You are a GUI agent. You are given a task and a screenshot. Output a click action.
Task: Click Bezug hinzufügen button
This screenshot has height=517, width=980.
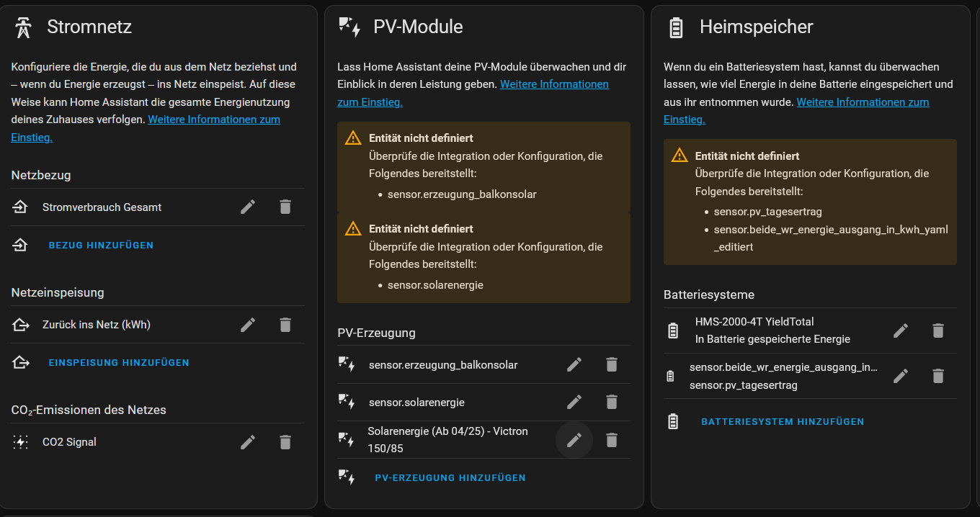101,246
